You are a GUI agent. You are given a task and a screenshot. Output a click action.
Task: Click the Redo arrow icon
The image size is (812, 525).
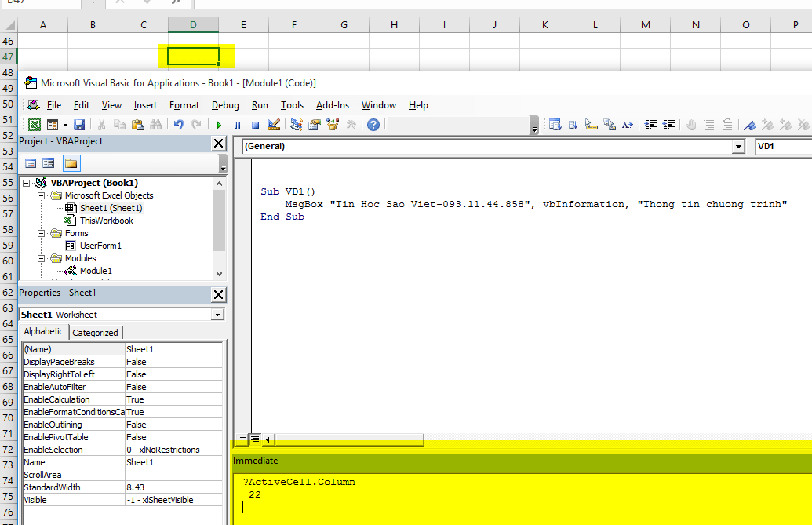196,125
